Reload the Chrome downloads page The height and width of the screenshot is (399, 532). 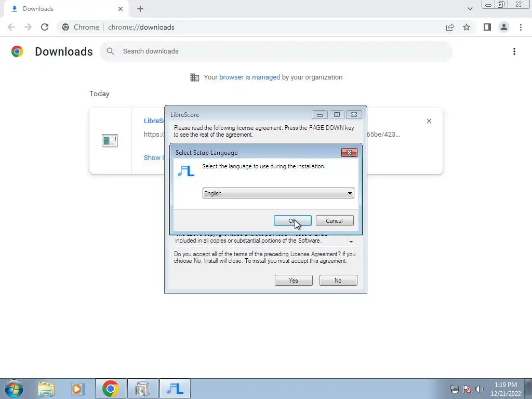(x=45, y=27)
